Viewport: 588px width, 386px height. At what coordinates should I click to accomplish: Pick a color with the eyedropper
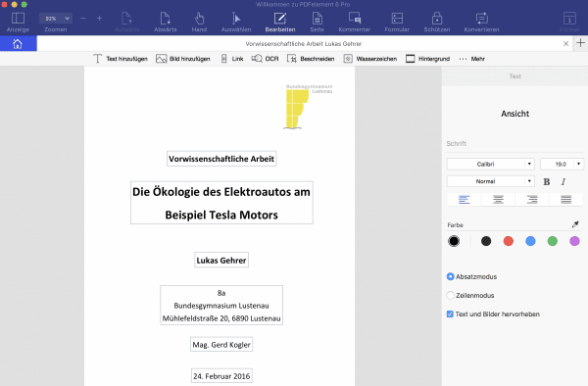[575, 224]
